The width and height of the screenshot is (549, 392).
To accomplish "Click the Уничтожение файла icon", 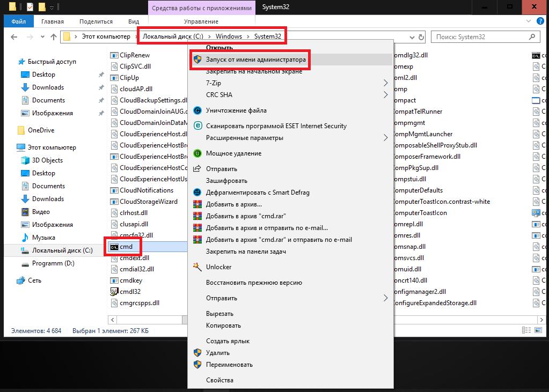I will pos(198,110).
